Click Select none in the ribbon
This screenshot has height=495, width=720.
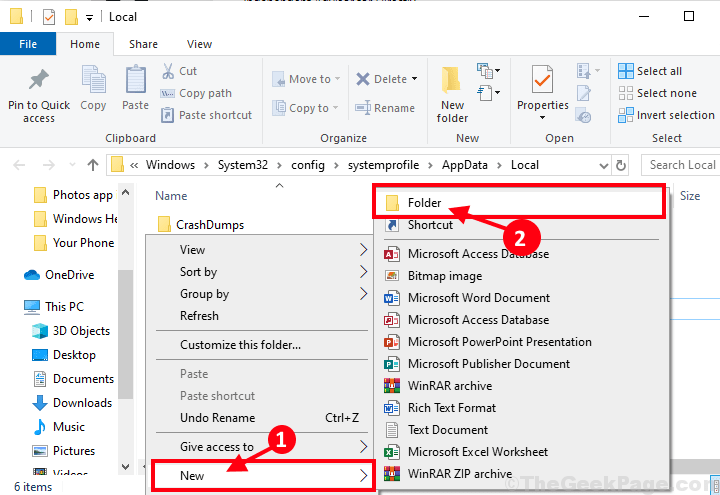[x=657, y=93]
